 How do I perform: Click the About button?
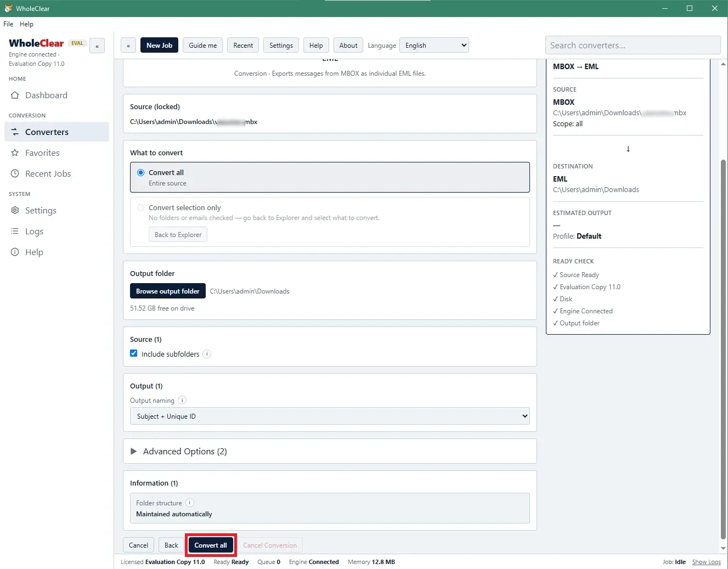click(x=348, y=46)
